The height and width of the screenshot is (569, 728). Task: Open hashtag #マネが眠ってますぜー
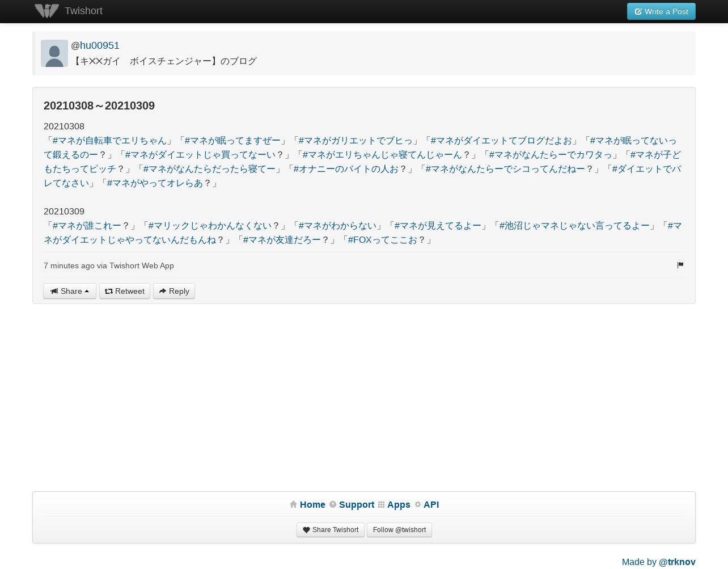pos(232,141)
